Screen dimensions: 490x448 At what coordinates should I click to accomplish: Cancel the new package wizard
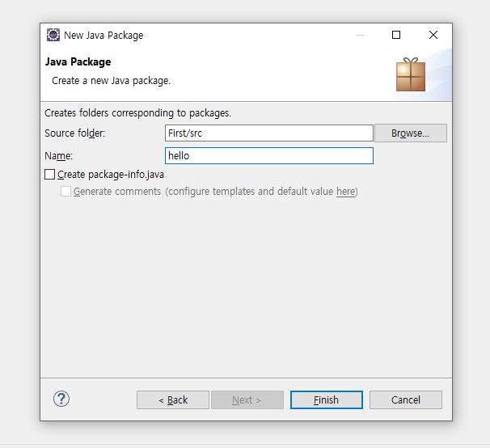405,399
